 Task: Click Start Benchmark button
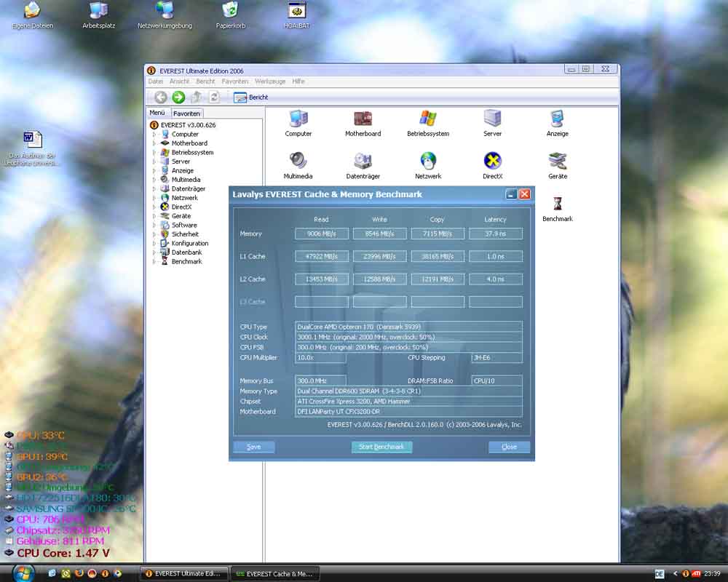point(381,447)
